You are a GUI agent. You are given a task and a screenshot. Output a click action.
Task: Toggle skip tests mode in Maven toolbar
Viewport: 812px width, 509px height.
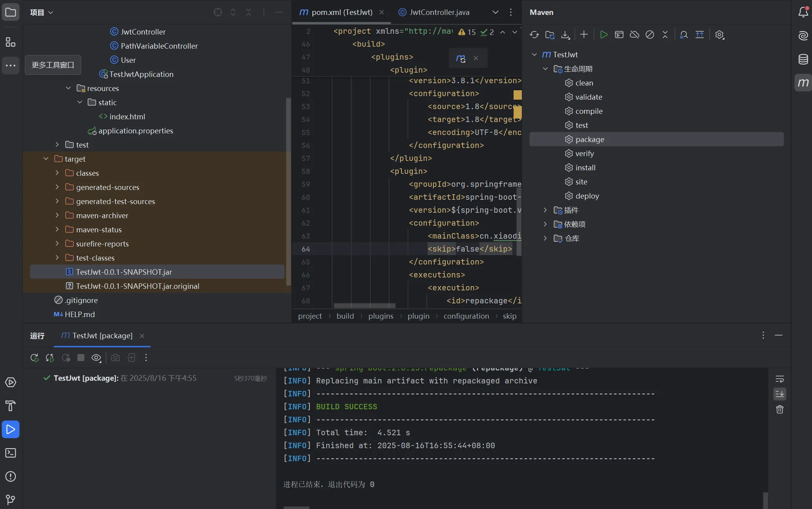649,35
